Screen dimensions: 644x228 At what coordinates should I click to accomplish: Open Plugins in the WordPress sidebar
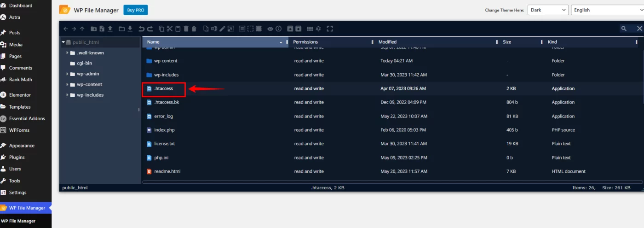point(17,157)
